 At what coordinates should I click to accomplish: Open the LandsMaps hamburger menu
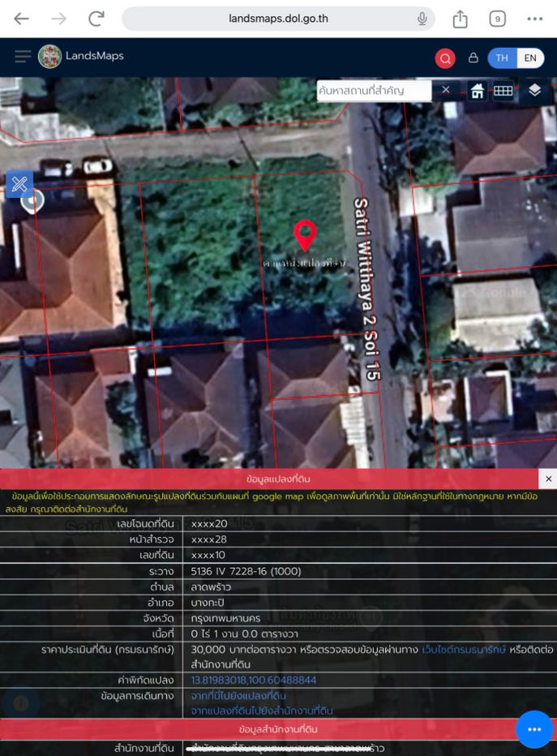pos(22,57)
